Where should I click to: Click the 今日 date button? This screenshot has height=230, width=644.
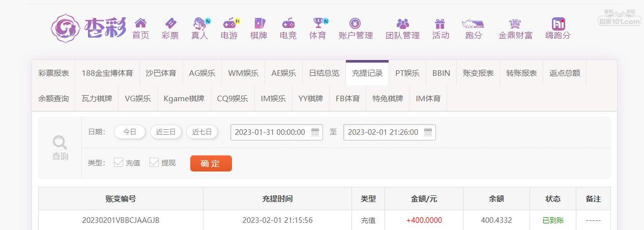click(x=130, y=132)
